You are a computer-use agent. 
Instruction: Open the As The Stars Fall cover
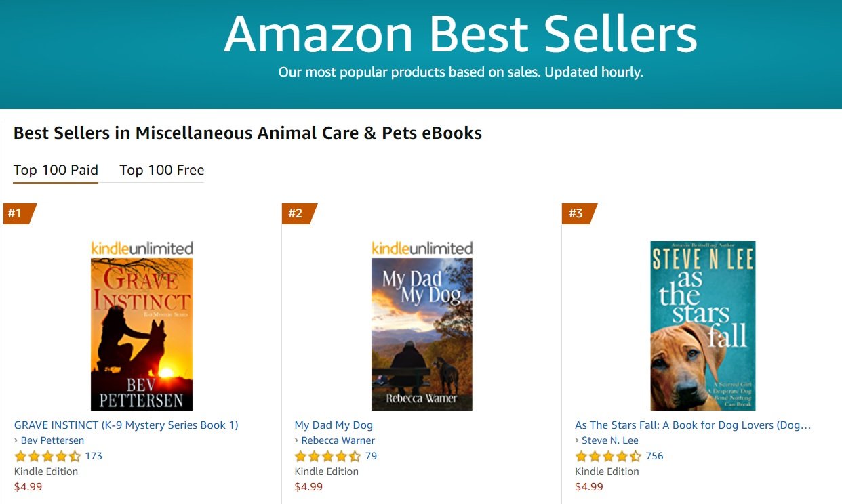pos(702,326)
